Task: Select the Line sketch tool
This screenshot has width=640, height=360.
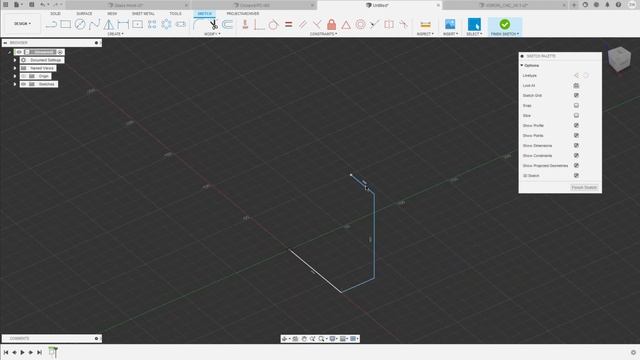Action: pyautogui.click(x=51, y=24)
